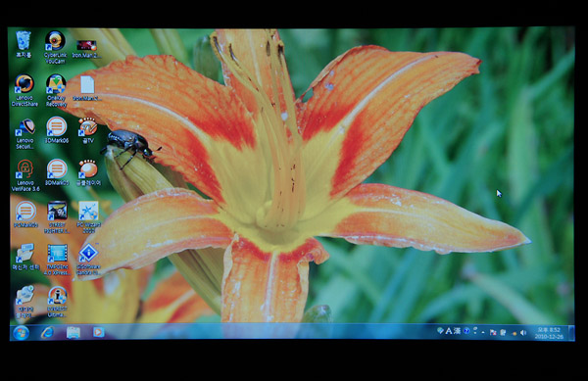Launch TMPGEnc 4.0 XPress shortcut
The width and height of the screenshot is (588, 381).
pyautogui.click(x=58, y=260)
